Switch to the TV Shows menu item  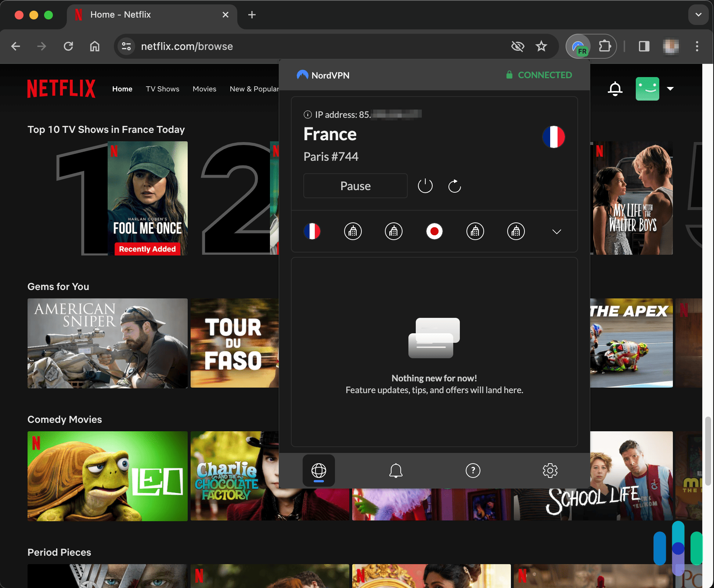(162, 88)
